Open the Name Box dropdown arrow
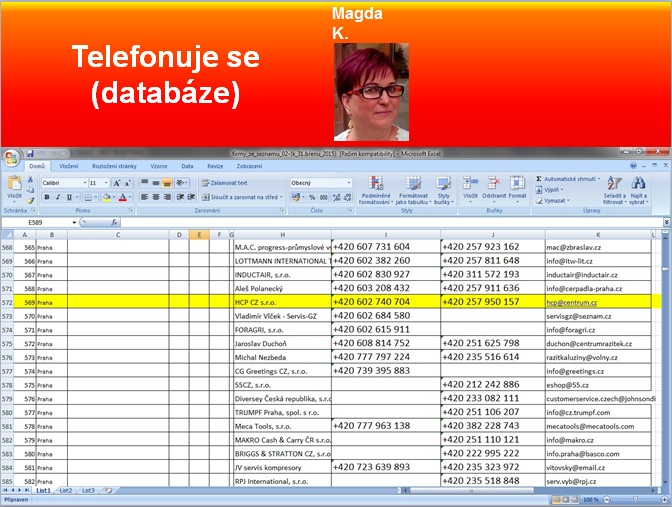The width and height of the screenshot is (672, 507). [x=74, y=222]
